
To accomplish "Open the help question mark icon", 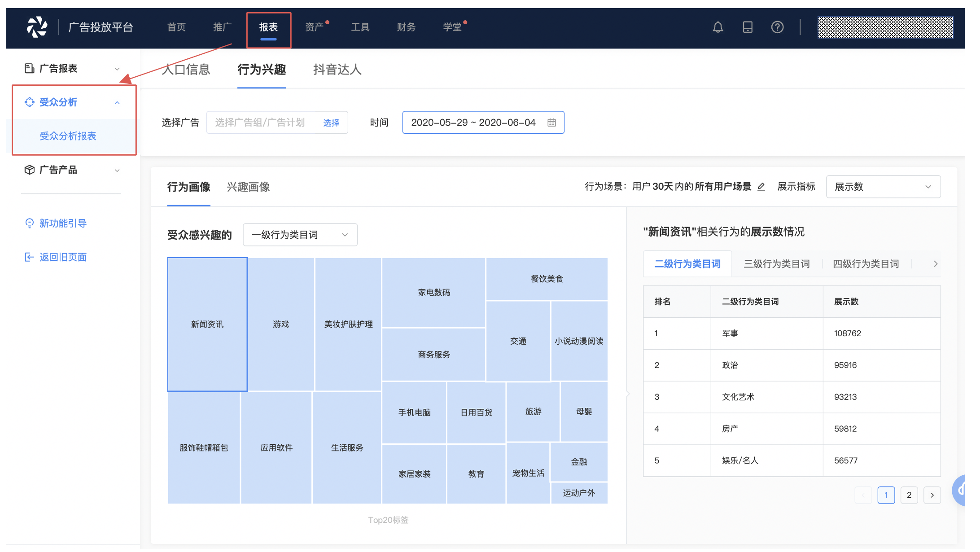I will click(x=777, y=27).
